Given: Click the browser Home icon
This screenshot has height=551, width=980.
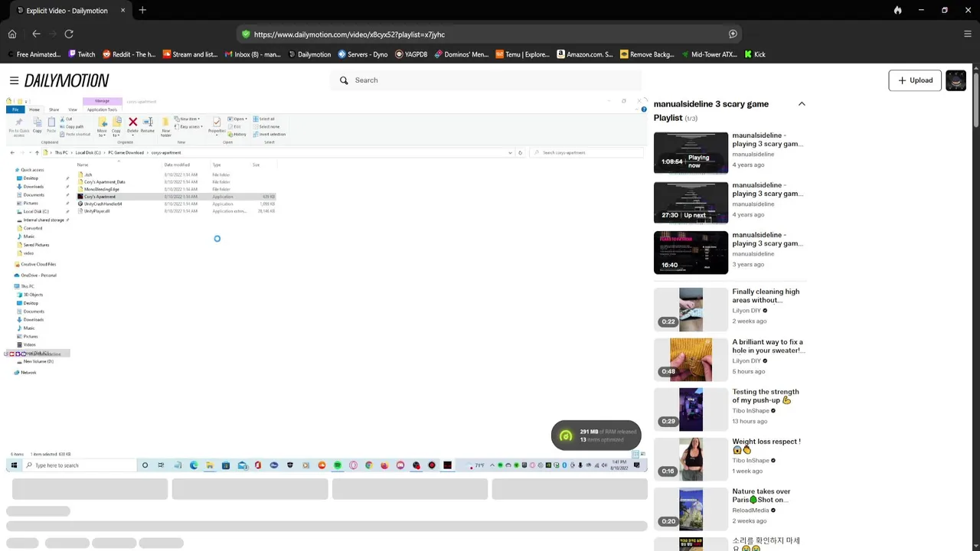Looking at the screenshot, I should (x=12, y=34).
